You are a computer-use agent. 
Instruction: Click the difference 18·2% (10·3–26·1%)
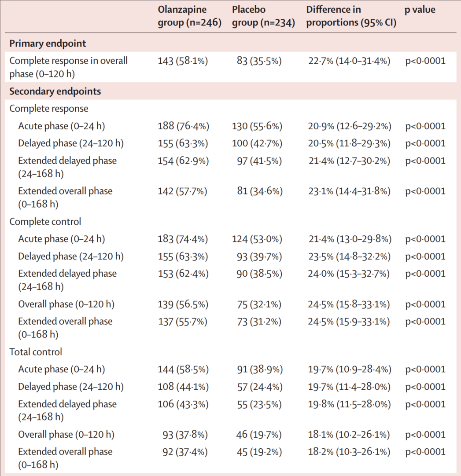[x=349, y=452]
